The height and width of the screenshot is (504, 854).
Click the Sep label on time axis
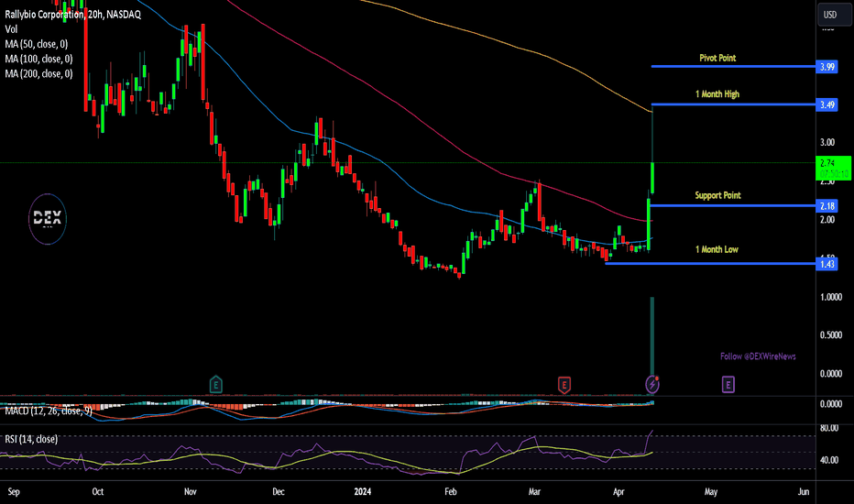tap(14, 491)
